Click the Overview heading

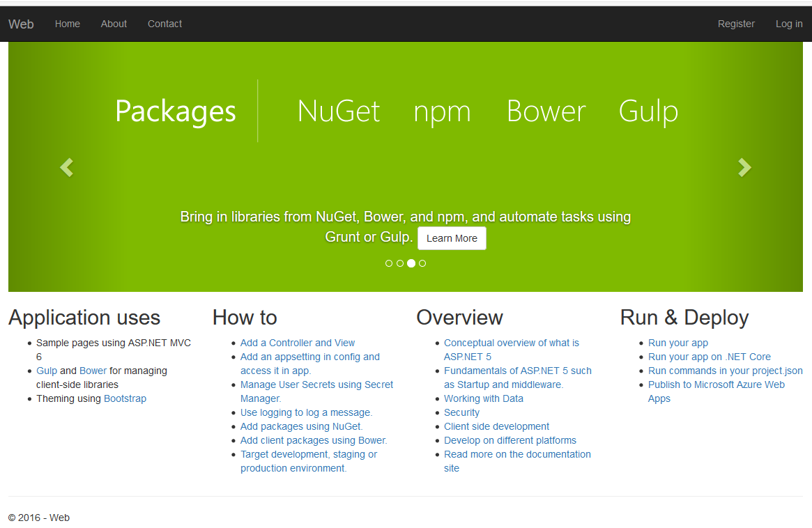pyautogui.click(x=460, y=318)
